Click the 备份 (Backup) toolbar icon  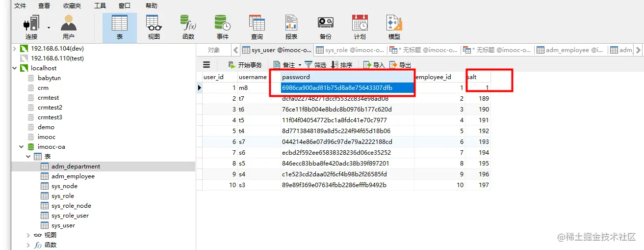(x=325, y=27)
